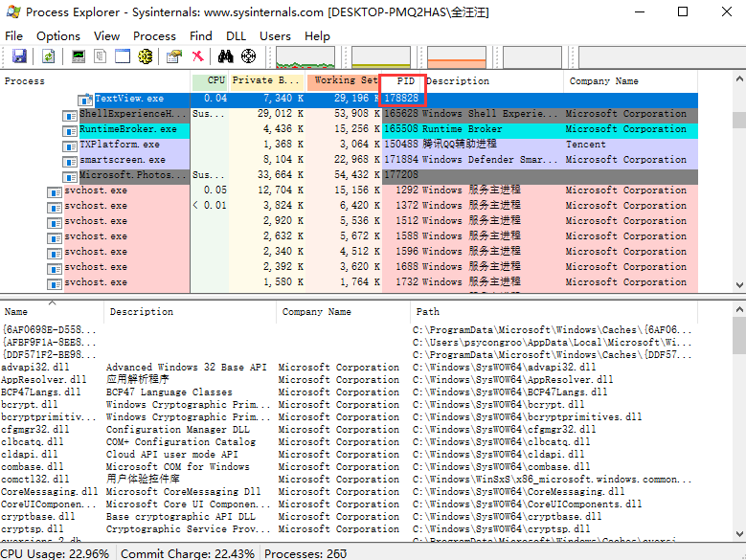Click the red X Kill Process icon

(198, 56)
